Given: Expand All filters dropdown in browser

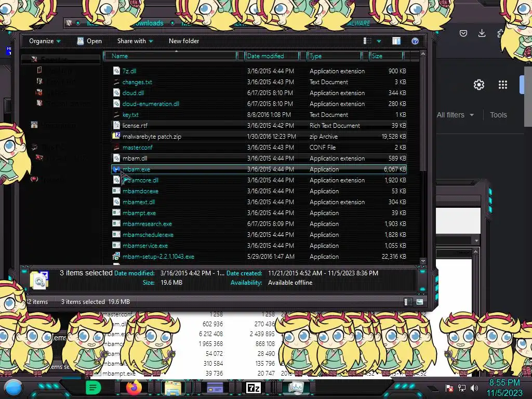Looking at the screenshot, I should 455,115.
